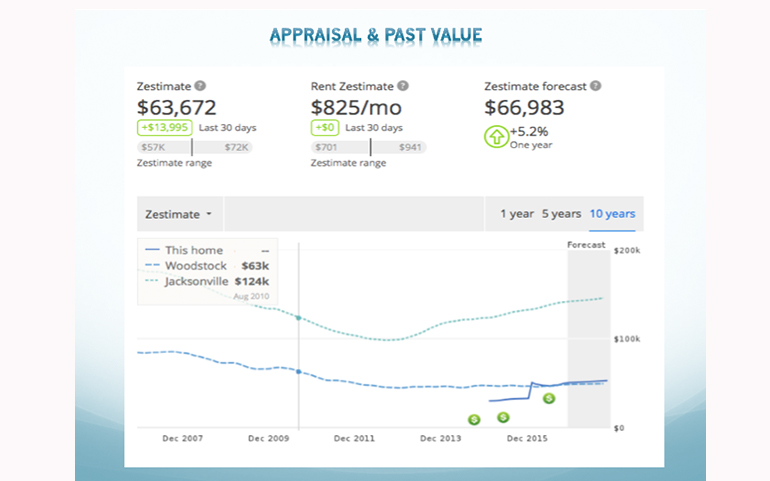Select the middle green dollar marker on chart
770x481 pixels.
click(x=503, y=417)
